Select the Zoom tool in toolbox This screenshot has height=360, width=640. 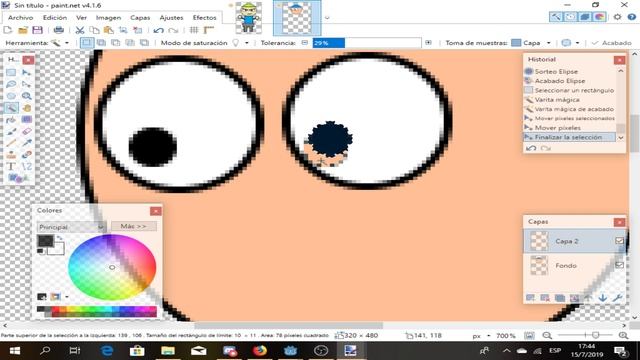point(26,96)
